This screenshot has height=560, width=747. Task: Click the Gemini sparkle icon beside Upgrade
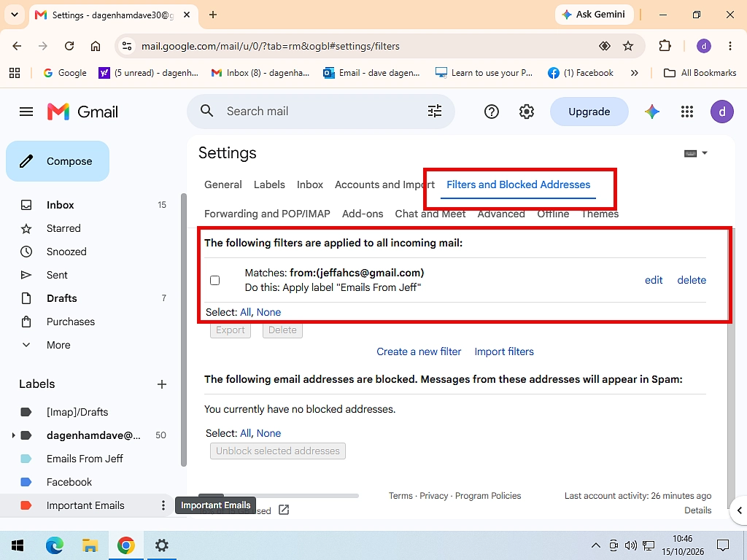click(651, 112)
